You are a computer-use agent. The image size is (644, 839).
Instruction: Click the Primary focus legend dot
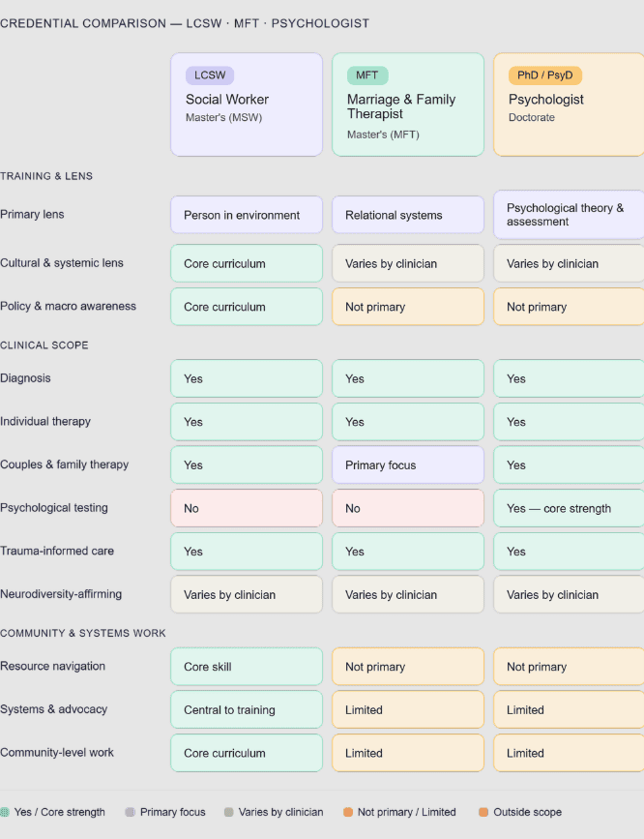[130, 812]
